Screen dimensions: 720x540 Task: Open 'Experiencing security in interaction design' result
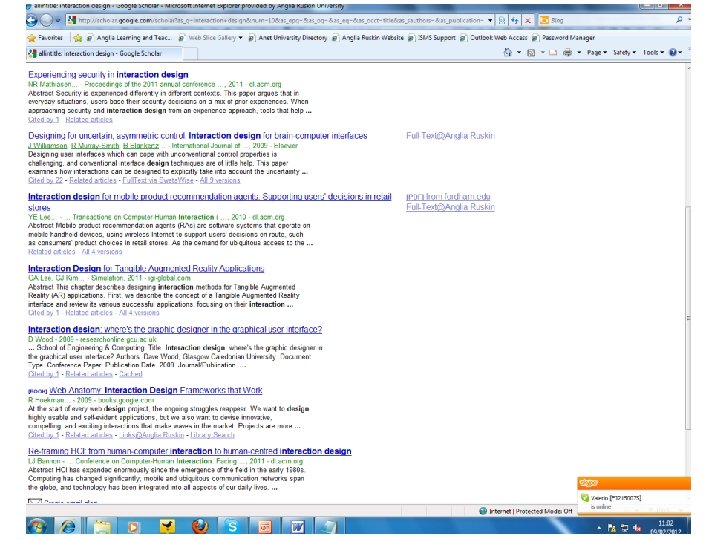coord(108,74)
